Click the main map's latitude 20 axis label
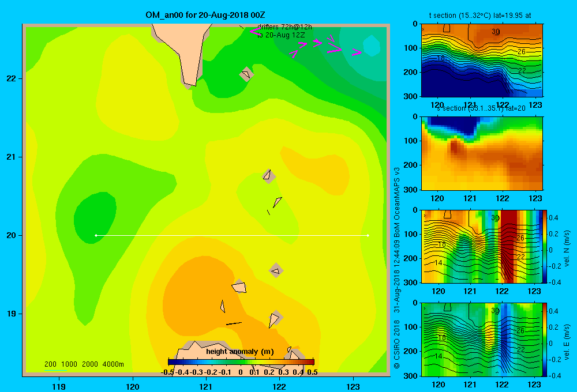This screenshot has height=392, width=577. (11, 235)
